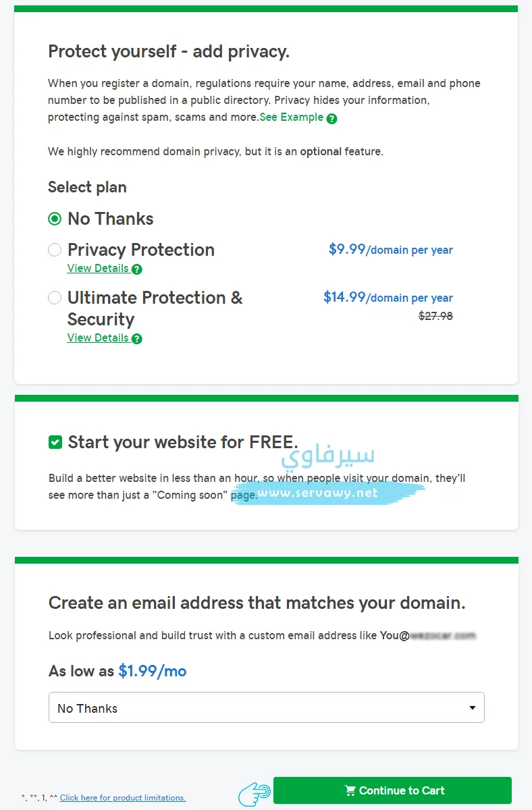Open View Details for Privacy Protection

(98, 268)
